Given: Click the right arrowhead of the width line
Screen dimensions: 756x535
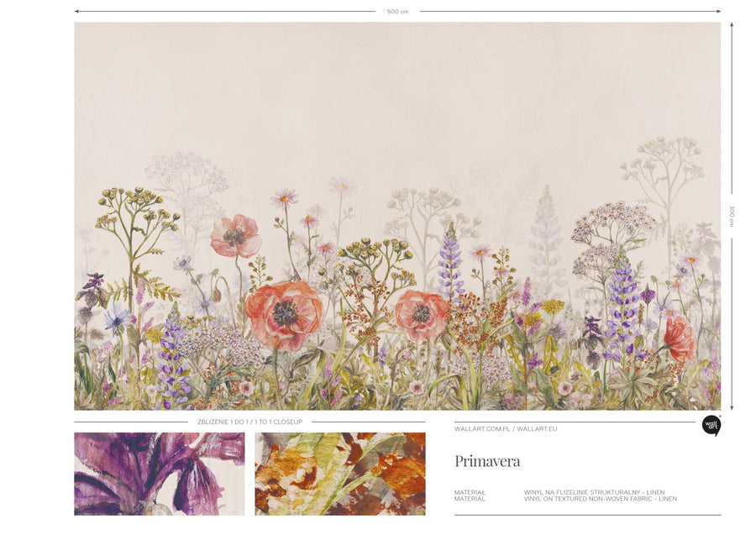Looking at the screenshot, I should (718, 12).
